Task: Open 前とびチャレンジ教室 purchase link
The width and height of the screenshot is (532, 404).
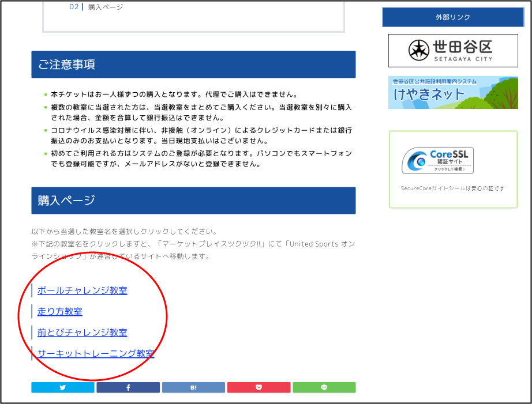Action: coord(83,333)
